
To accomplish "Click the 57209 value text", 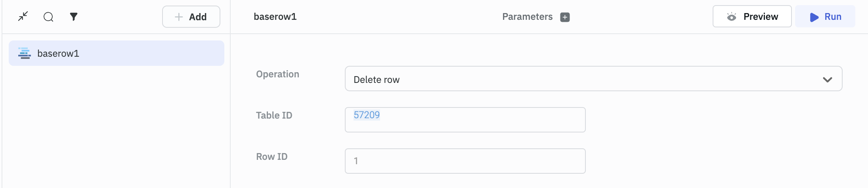I will coord(367,115).
